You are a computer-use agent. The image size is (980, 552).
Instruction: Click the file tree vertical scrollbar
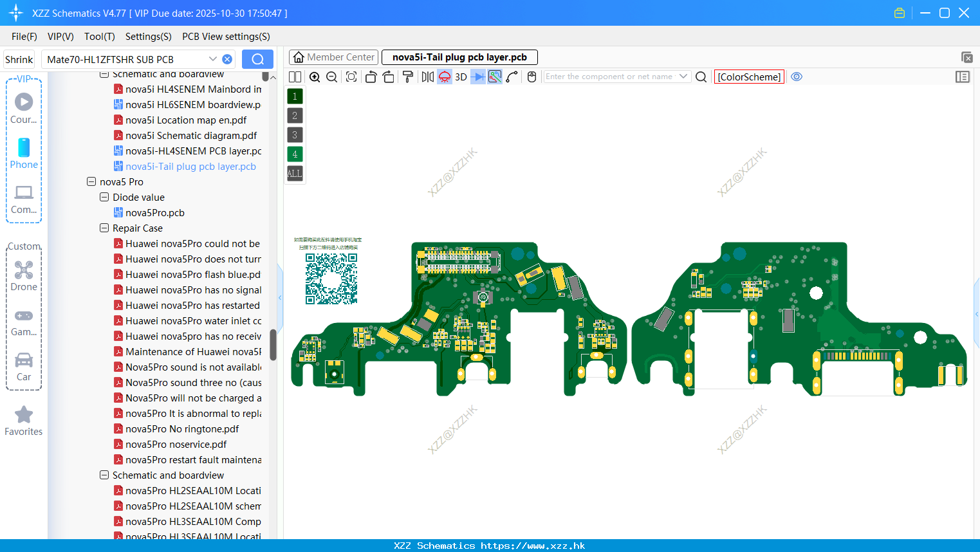click(273, 345)
